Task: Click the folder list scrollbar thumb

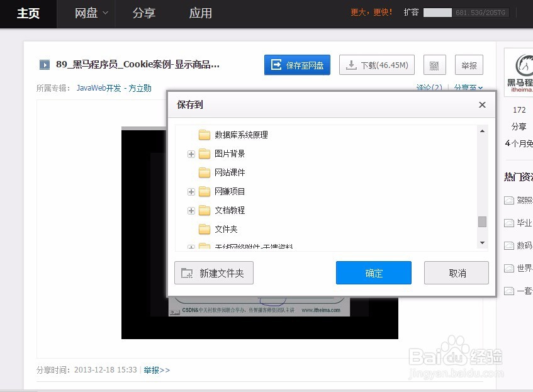Action: [x=483, y=222]
